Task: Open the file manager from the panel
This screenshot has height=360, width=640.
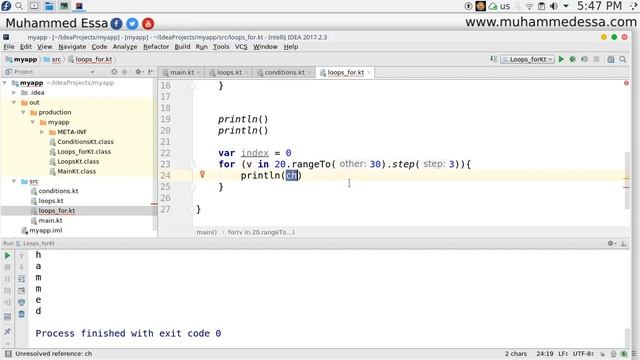Action: tap(49, 6)
